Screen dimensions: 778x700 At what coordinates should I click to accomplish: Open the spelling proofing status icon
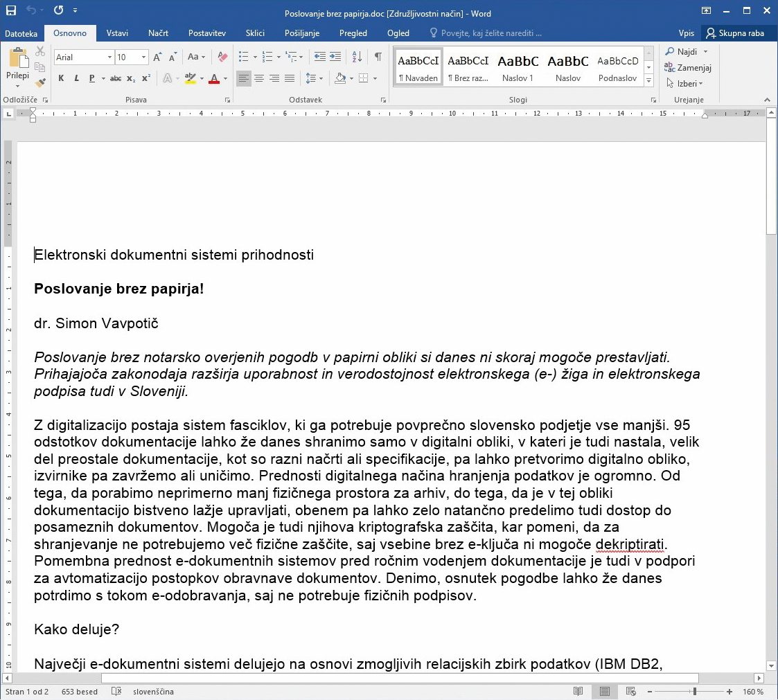coord(116,692)
